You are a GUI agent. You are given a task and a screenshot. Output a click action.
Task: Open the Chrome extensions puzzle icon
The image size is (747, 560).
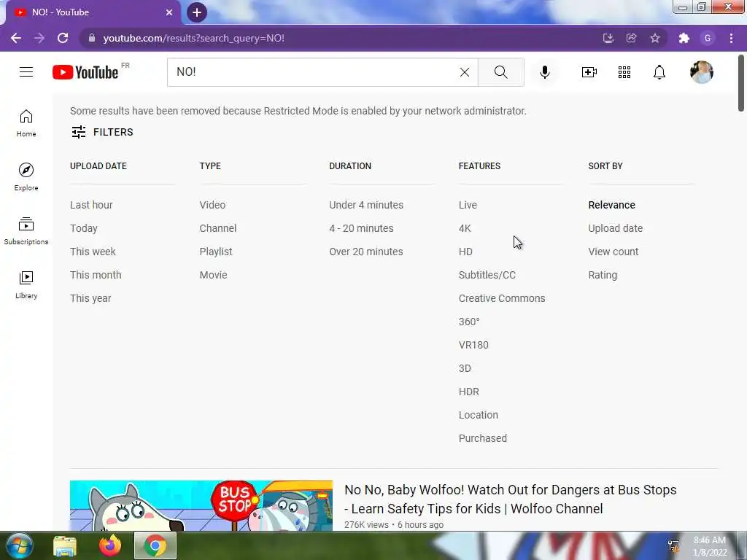pyautogui.click(x=684, y=38)
